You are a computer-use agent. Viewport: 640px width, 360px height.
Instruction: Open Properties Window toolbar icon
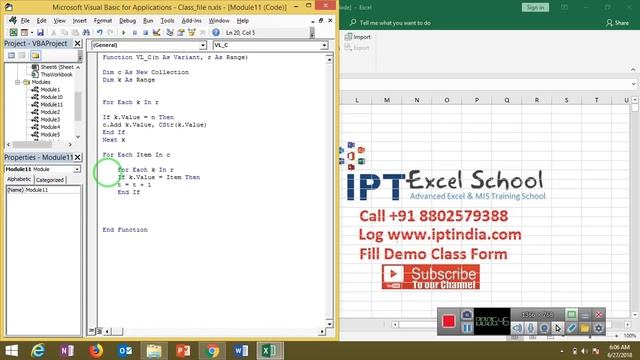coord(180,32)
